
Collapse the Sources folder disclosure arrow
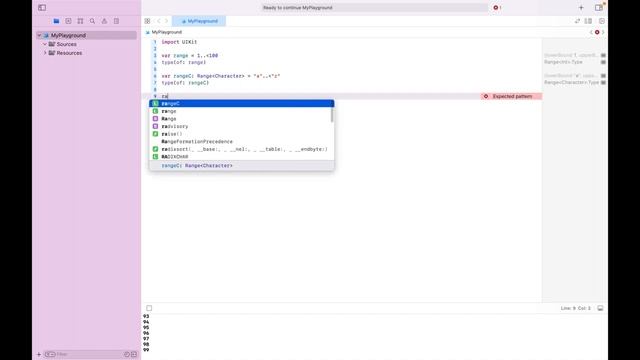tap(45, 44)
